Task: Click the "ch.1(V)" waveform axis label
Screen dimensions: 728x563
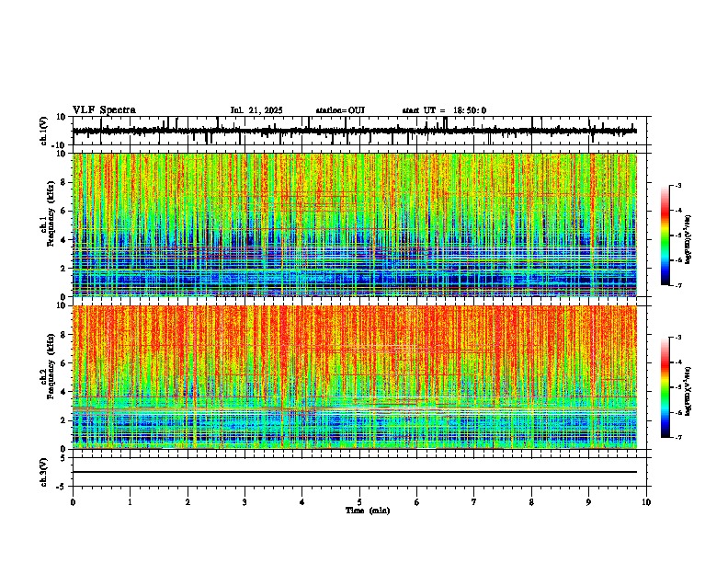Action: click(x=44, y=131)
